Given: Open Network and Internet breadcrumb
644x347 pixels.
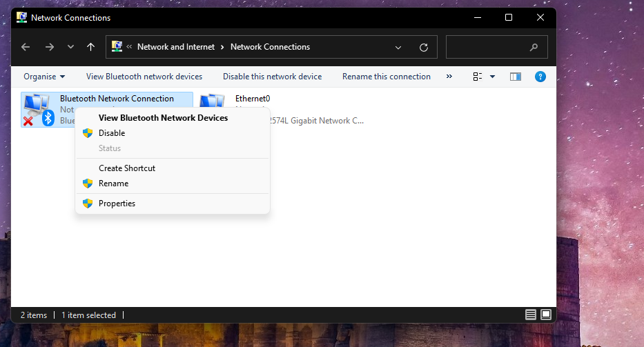Looking at the screenshot, I should (176, 47).
